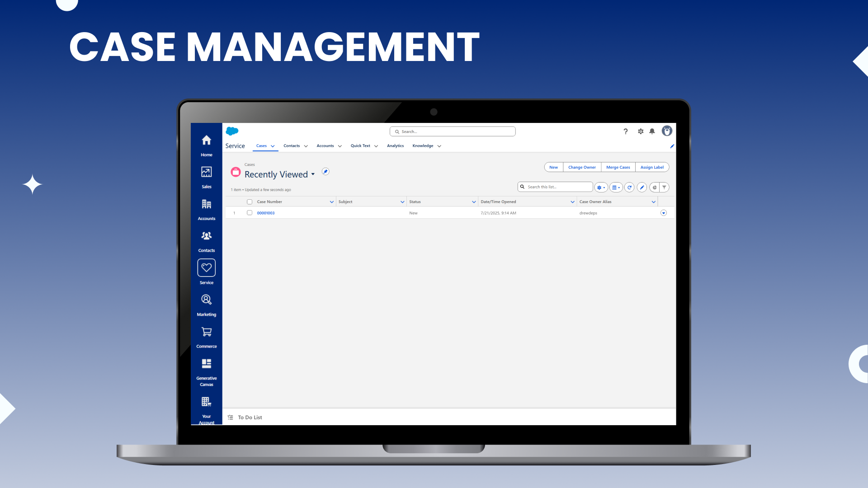868x488 pixels.
Task: Open the list filter funnel icon
Action: pos(664,188)
